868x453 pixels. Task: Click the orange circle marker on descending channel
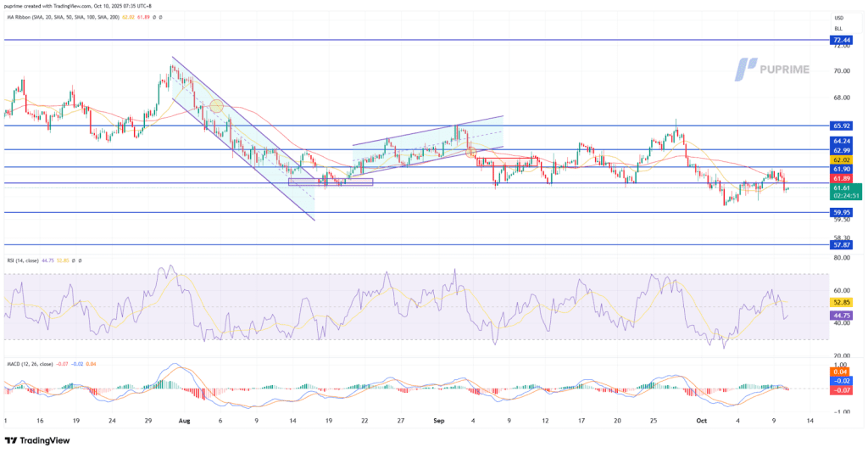[216, 106]
